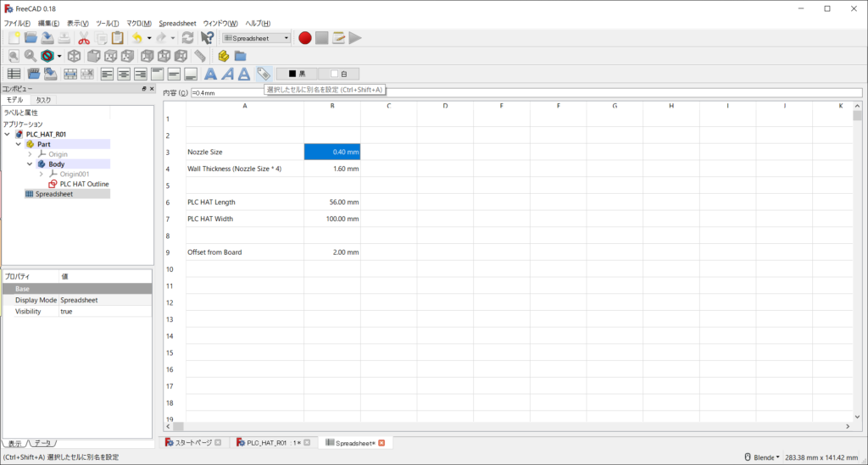Click the create part yellow icon

point(223,56)
